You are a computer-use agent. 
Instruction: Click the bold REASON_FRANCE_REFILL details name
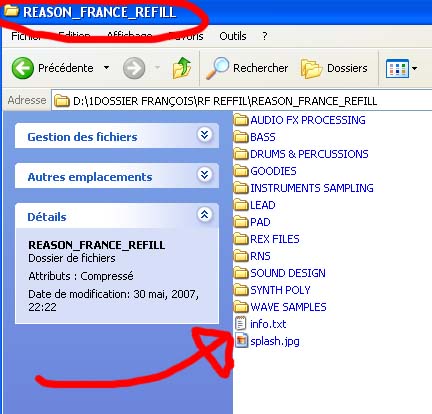tap(97, 245)
